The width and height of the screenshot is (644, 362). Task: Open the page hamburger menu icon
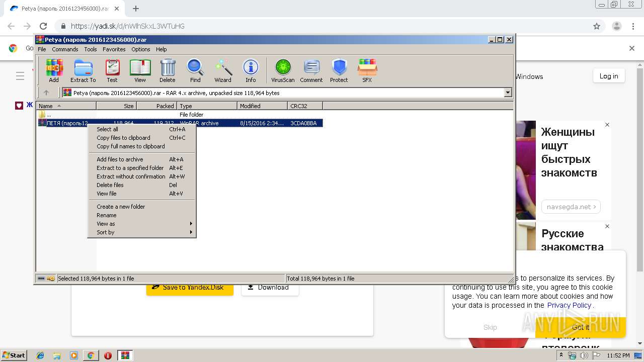point(20,76)
